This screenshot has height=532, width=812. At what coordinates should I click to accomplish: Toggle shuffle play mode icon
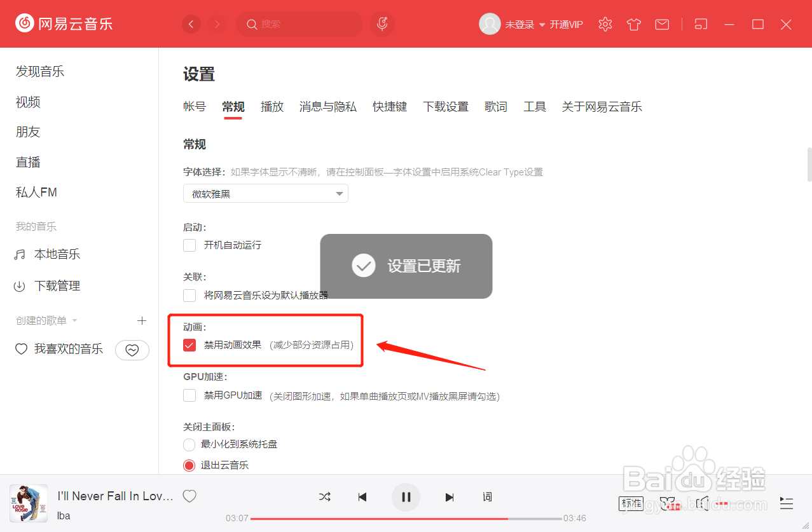tap(324, 496)
